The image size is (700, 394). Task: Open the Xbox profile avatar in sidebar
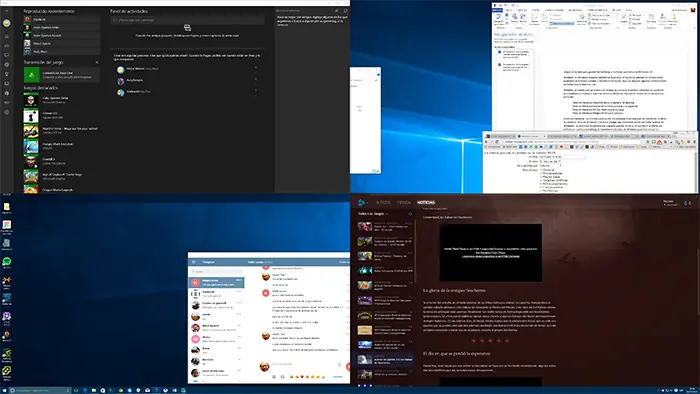7,23
